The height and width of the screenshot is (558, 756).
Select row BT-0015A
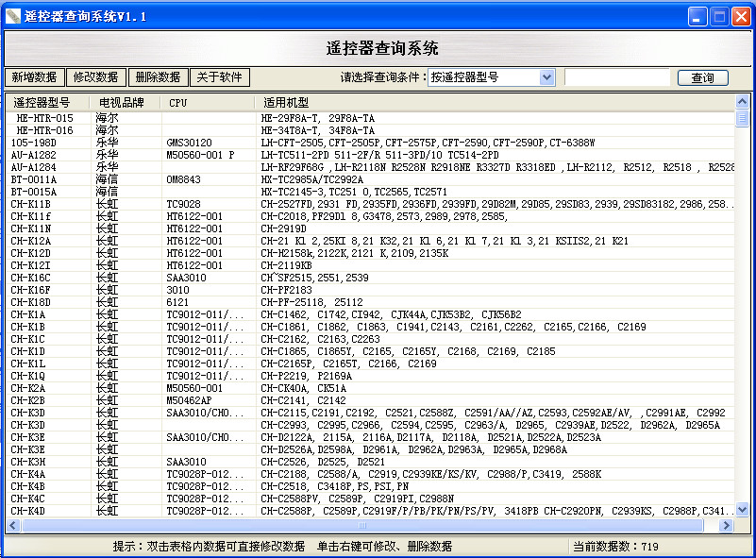(370, 192)
